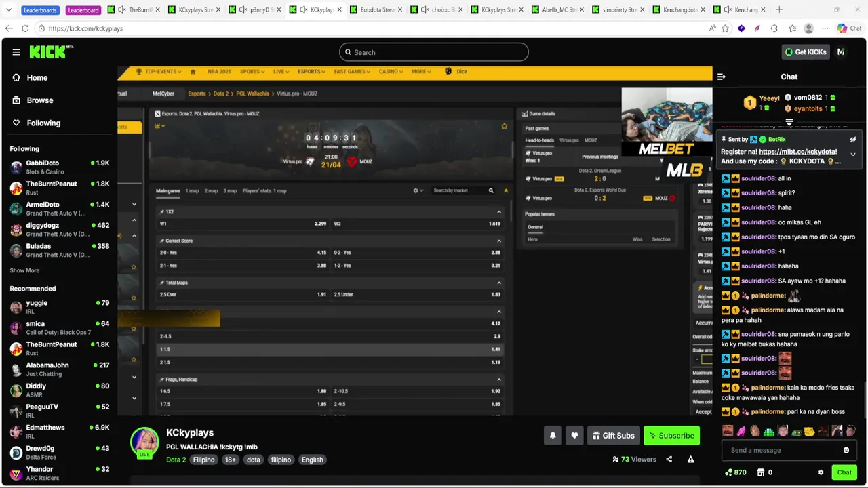The image size is (868, 488).
Task: Click the address bar URL
Action: 85,28
